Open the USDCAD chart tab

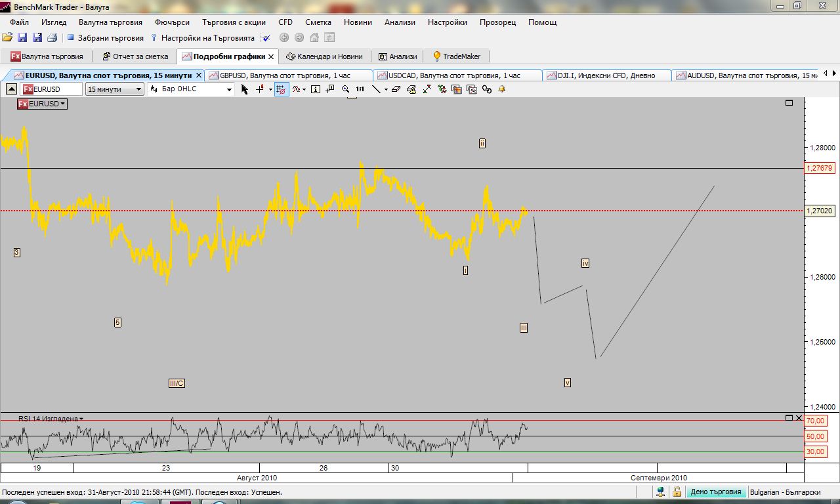[457, 75]
